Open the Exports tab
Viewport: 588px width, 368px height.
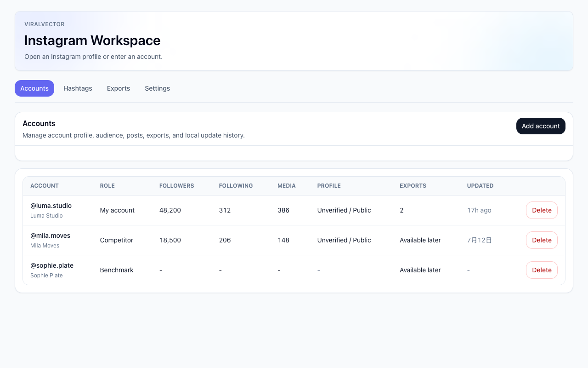coord(119,88)
